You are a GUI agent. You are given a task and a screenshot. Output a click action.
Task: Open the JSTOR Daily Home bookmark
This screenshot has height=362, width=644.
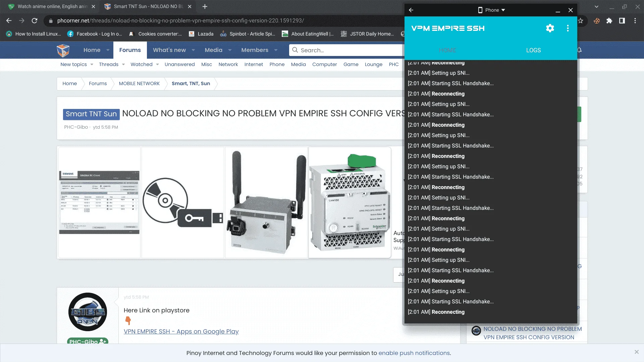click(368, 34)
